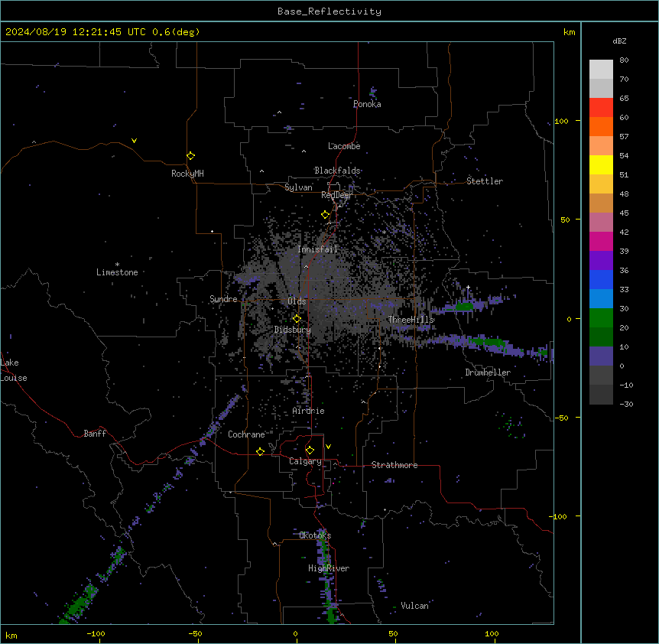Click the Strathmore label
This screenshot has height=644, width=659.
point(394,465)
